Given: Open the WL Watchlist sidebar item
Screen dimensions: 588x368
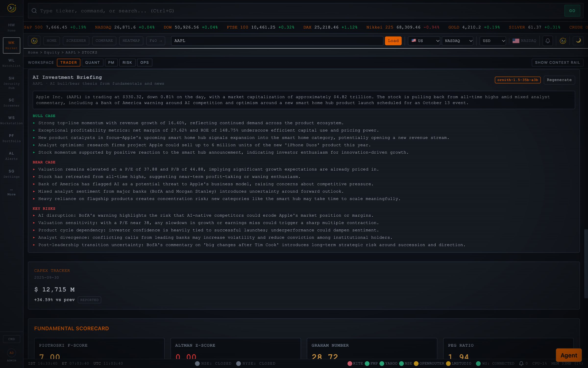Looking at the screenshot, I should 12,63.
